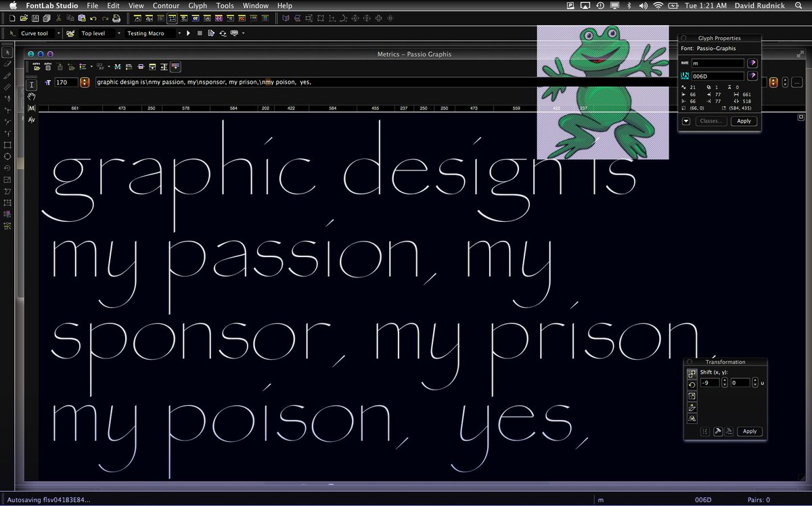Click the Shift y value stepper
Image resolution: width=812 pixels, height=506 pixels.
[x=755, y=383]
